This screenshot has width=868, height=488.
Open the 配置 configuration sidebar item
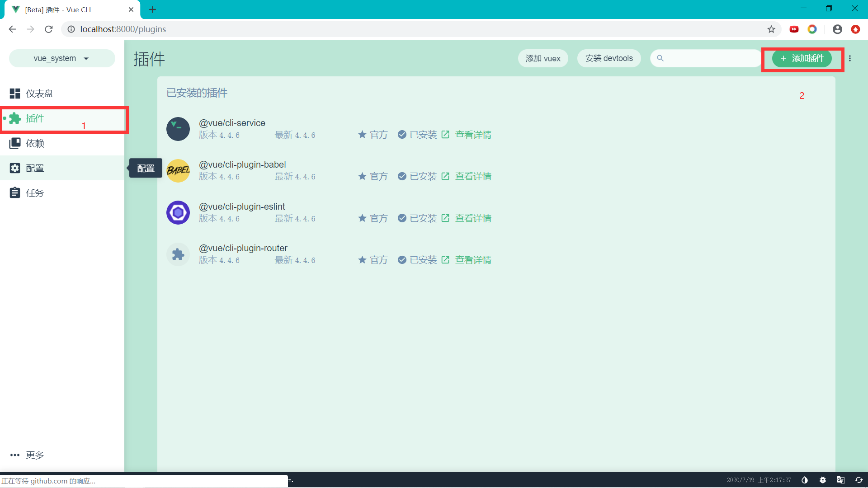point(35,168)
